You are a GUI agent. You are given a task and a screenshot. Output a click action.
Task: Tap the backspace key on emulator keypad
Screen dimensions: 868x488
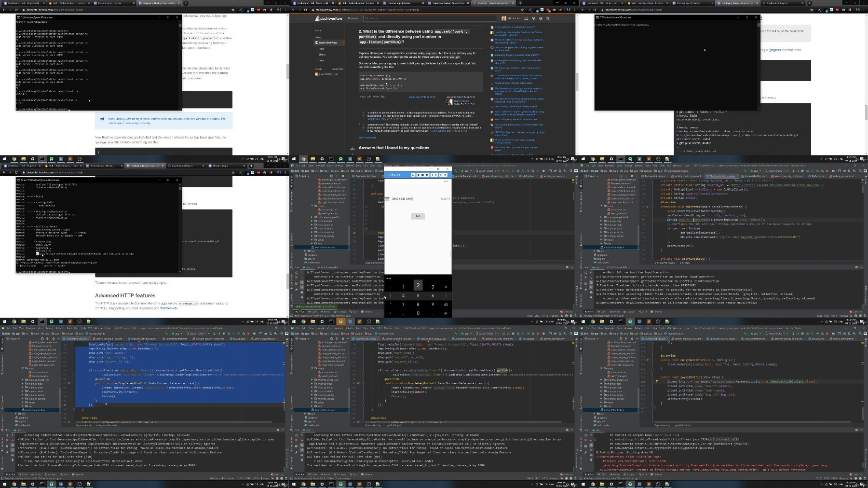[x=446, y=305]
